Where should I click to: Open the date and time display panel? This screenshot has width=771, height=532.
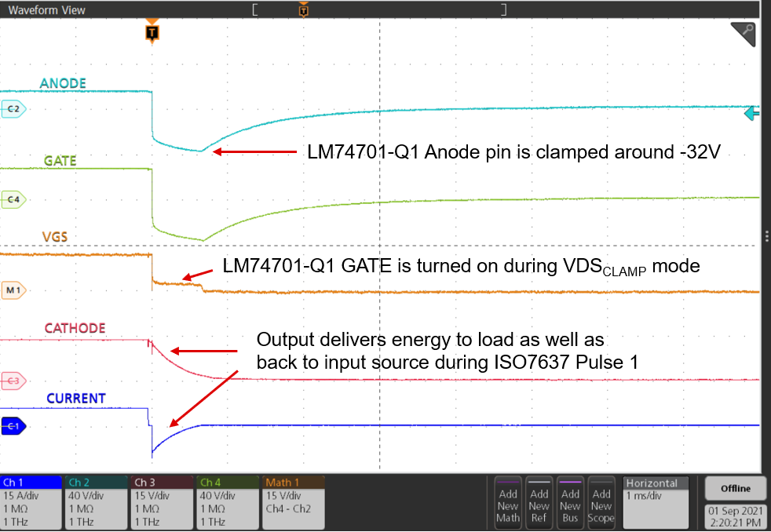[736, 518]
